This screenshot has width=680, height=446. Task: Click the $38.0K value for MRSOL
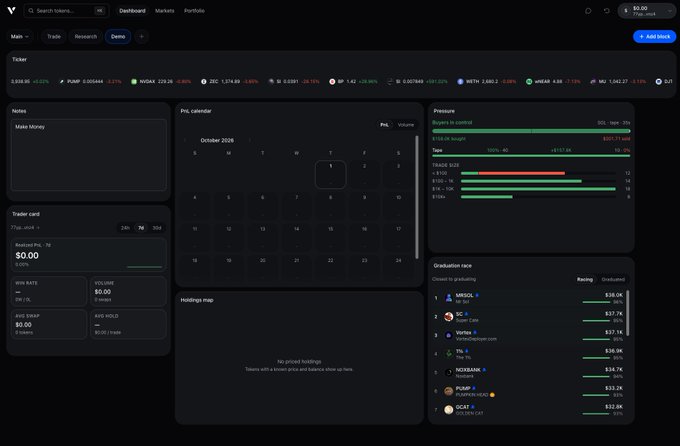[614, 295]
